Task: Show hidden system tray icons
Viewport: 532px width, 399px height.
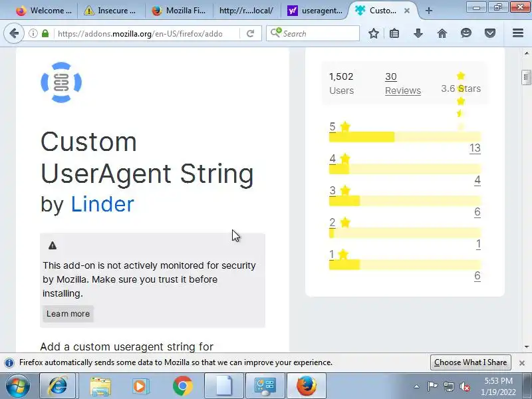Action: (x=417, y=386)
